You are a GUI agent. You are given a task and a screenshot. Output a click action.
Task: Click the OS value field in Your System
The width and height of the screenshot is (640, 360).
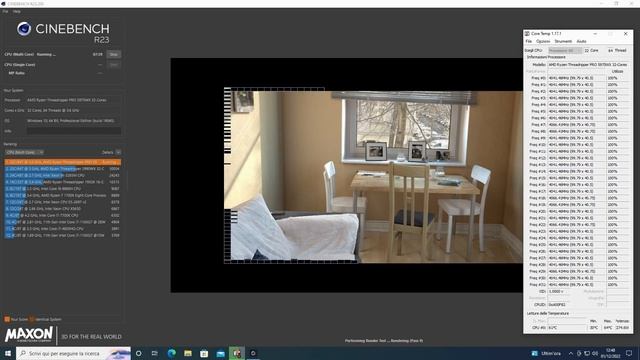[74, 121]
